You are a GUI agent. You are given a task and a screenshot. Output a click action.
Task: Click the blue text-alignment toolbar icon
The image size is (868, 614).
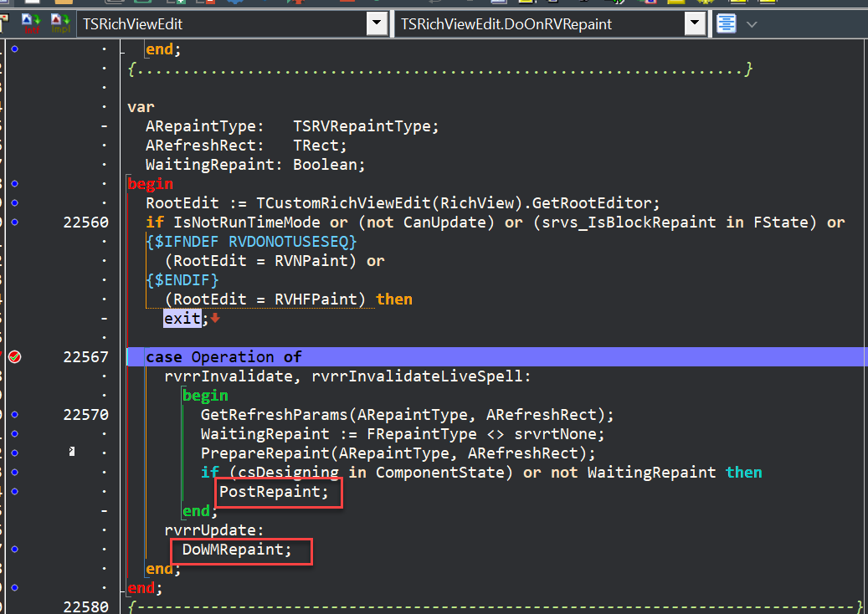727,23
